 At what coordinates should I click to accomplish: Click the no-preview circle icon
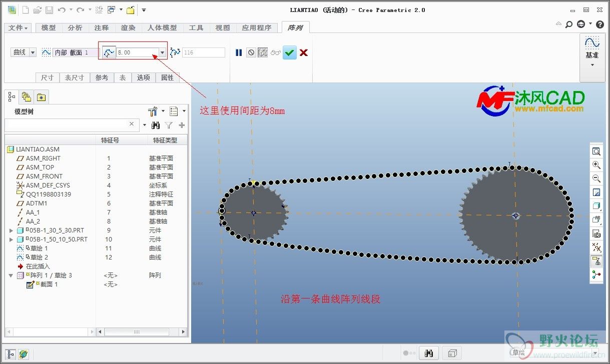coord(251,52)
